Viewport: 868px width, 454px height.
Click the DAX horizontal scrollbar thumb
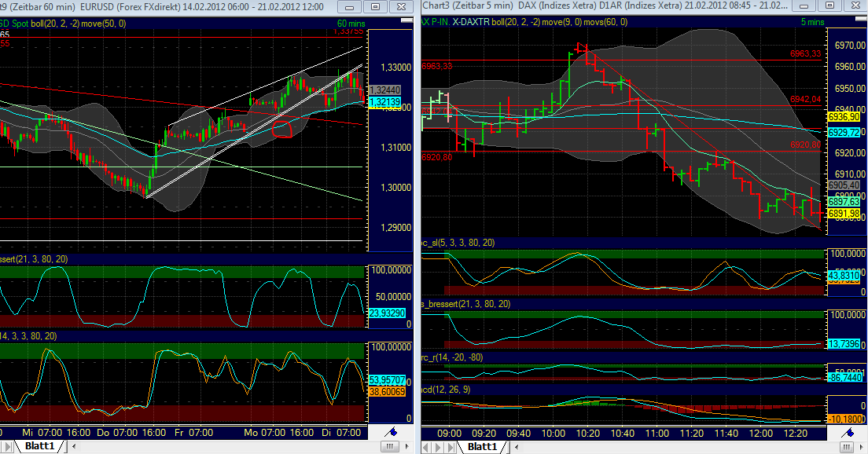tap(847, 446)
